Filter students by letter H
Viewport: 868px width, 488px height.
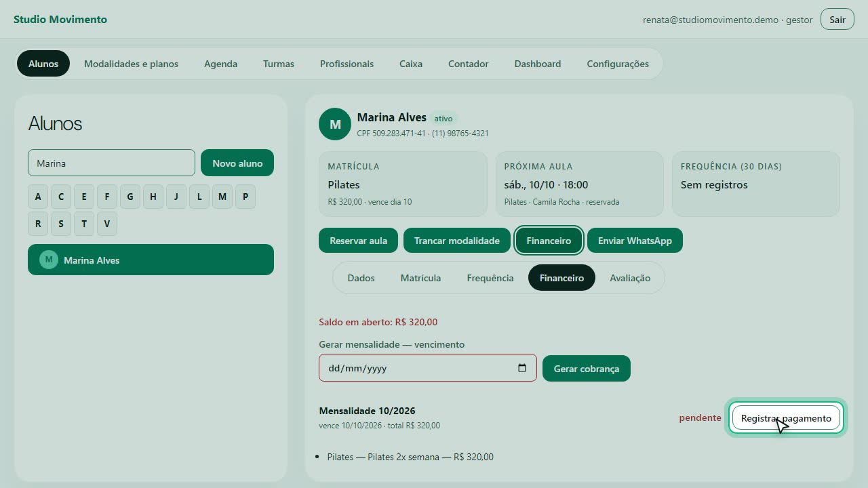(153, 197)
